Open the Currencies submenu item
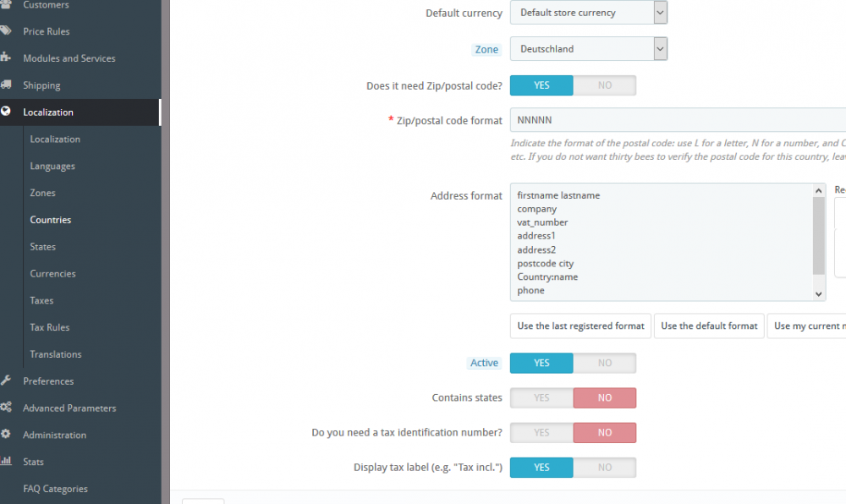Image resolution: width=846 pixels, height=504 pixels. tap(52, 273)
